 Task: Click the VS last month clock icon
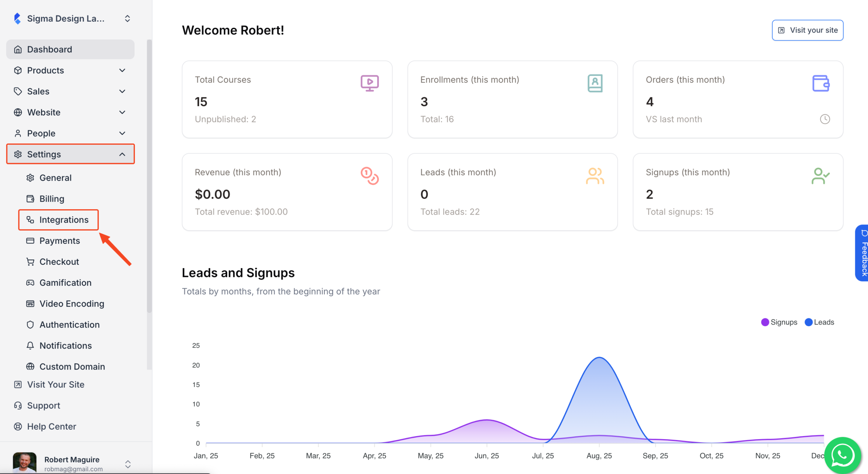[x=825, y=119]
